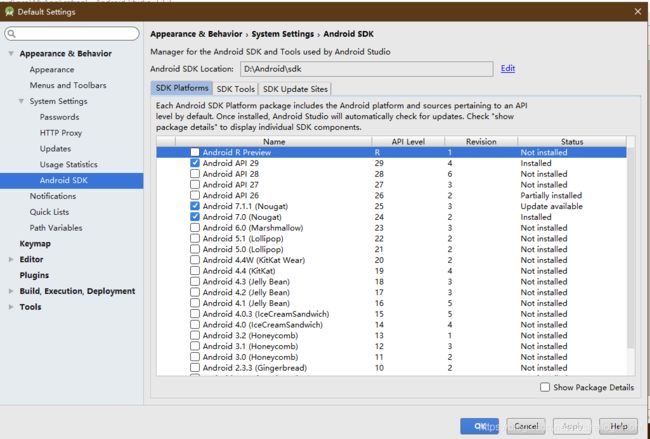Screen dimensions: 650x439
Task: Click the Help button
Action: [618, 426]
